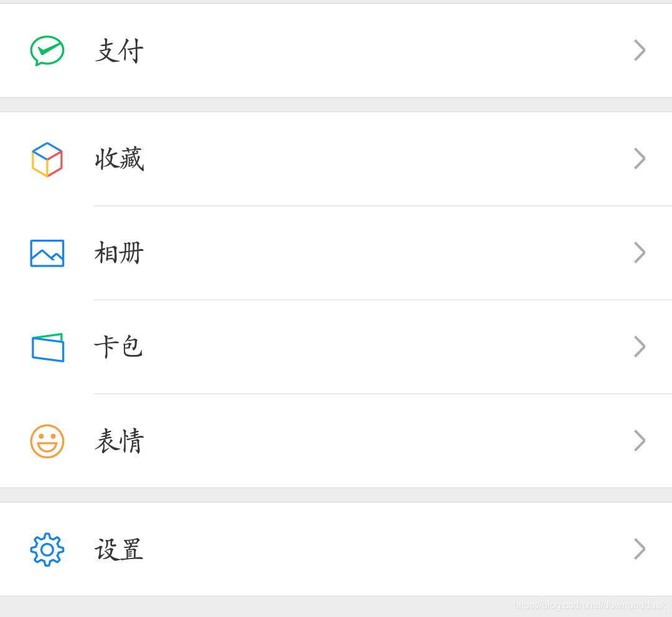Open 收藏 using the right arrow
The height and width of the screenshot is (617, 672).
[x=640, y=159]
